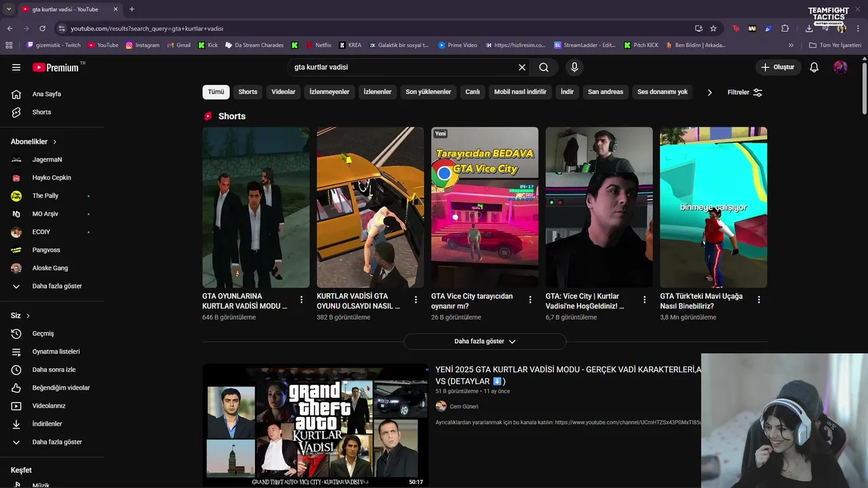Open options for GTA OYUNLARINA short
This screenshot has height=488, width=868.
coord(302,300)
